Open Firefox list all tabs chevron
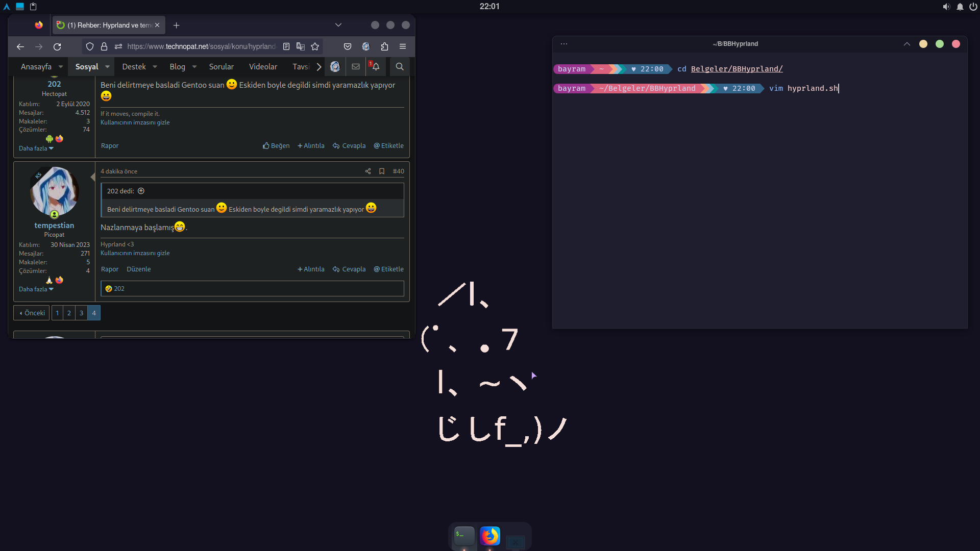 pos(338,25)
